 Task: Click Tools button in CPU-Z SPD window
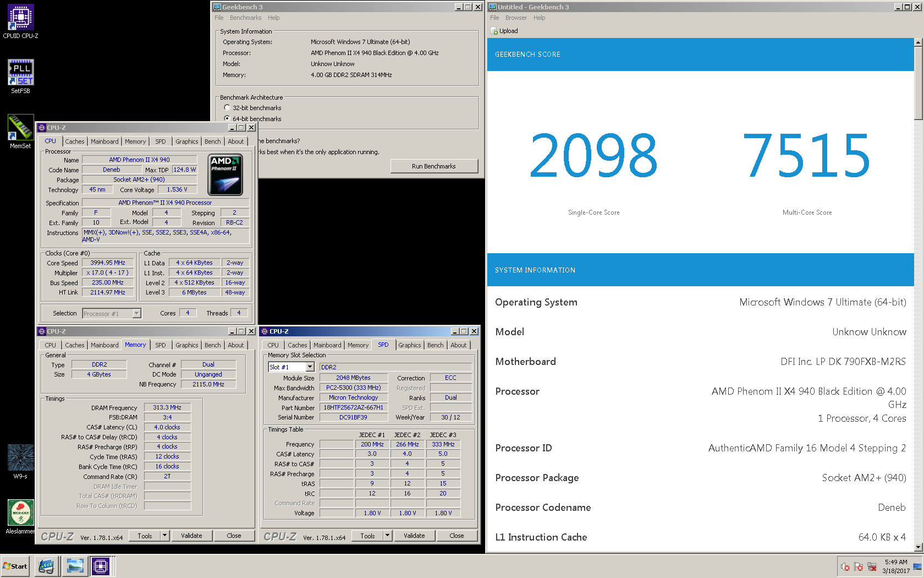[368, 536]
